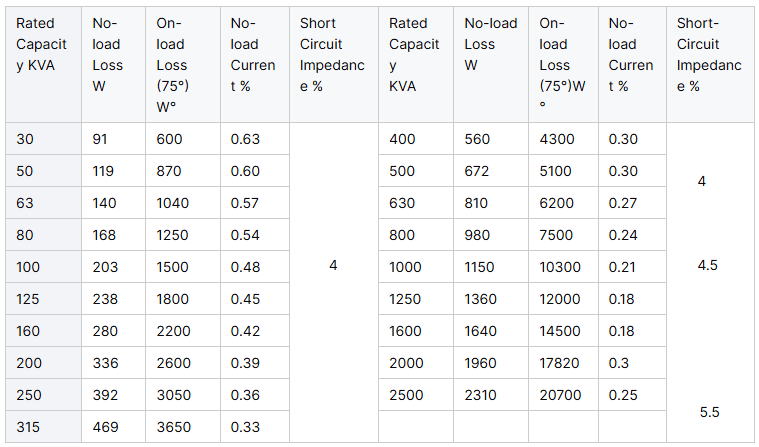Click the 400 KVA rated capacity cell
This screenshot has height=447, width=759.
coord(402,139)
